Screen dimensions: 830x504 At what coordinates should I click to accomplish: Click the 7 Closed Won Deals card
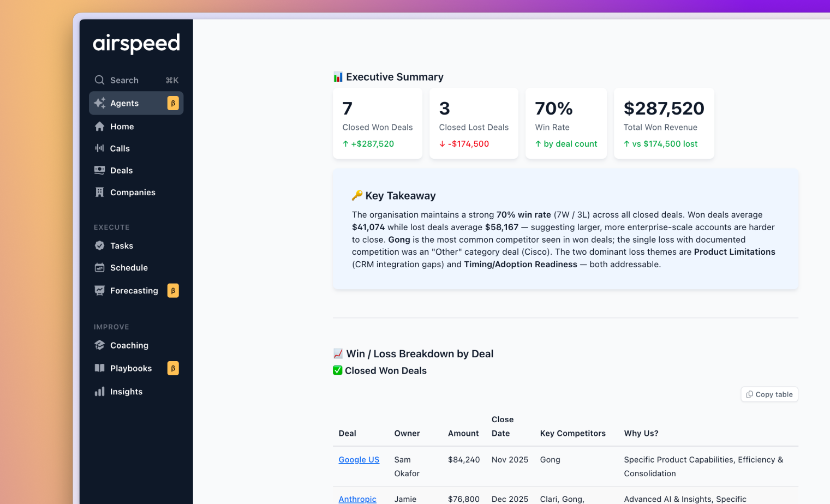pyautogui.click(x=377, y=123)
